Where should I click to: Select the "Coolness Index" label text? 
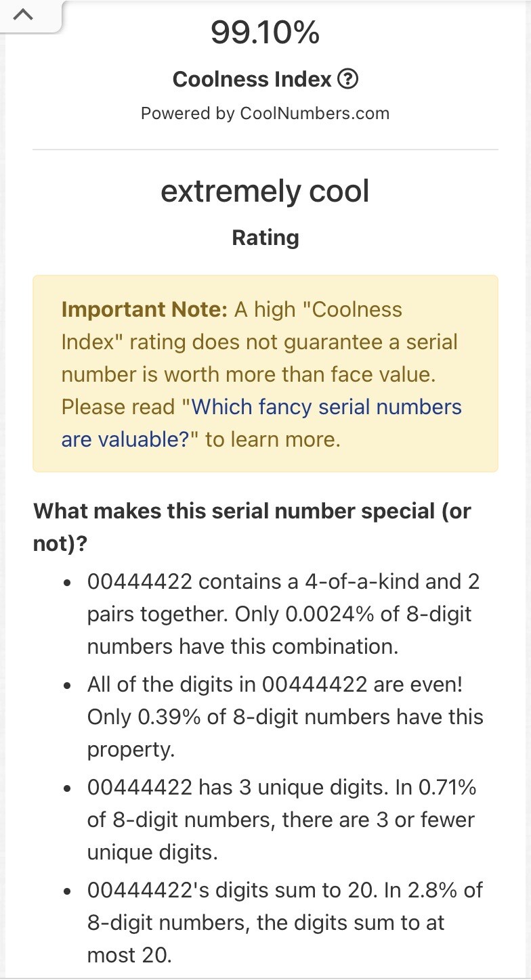252,80
